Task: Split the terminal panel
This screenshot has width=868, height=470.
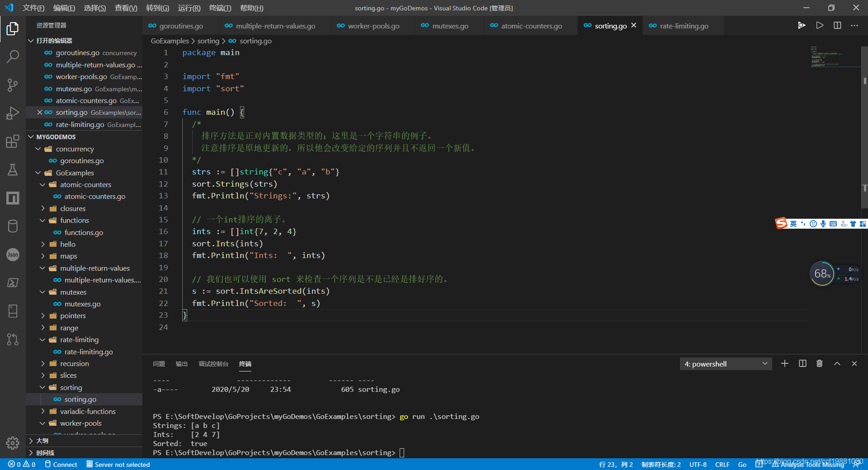Action: pos(802,363)
